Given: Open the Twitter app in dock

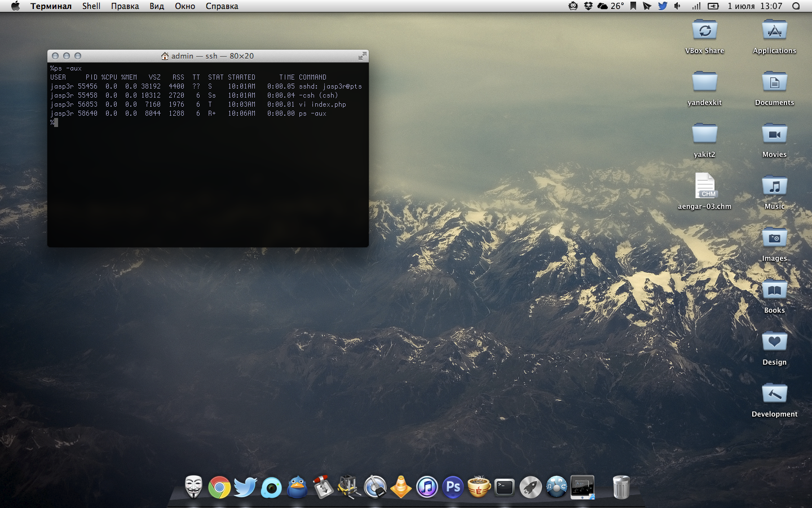Looking at the screenshot, I should tap(245, 487).
